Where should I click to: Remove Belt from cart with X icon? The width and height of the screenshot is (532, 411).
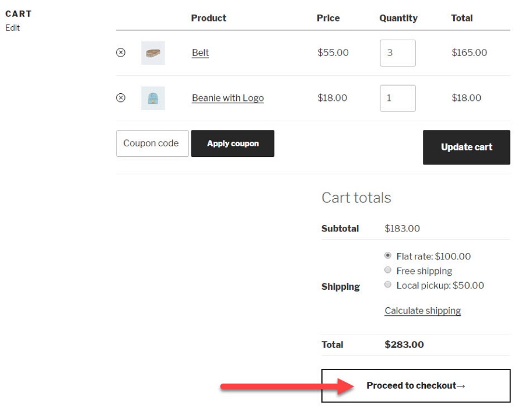click(121, 52)
